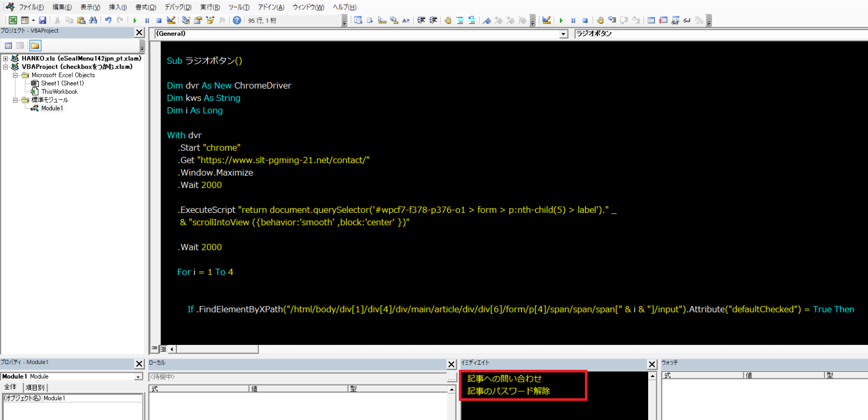Switch to full module view button

(163, 349)
